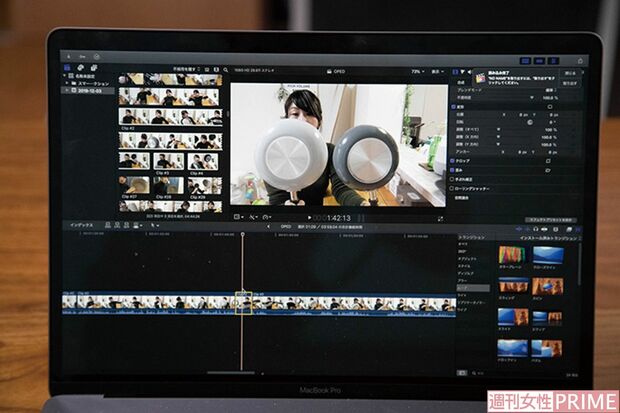
Task: Click the Index button above timeline
Action: 81,226
